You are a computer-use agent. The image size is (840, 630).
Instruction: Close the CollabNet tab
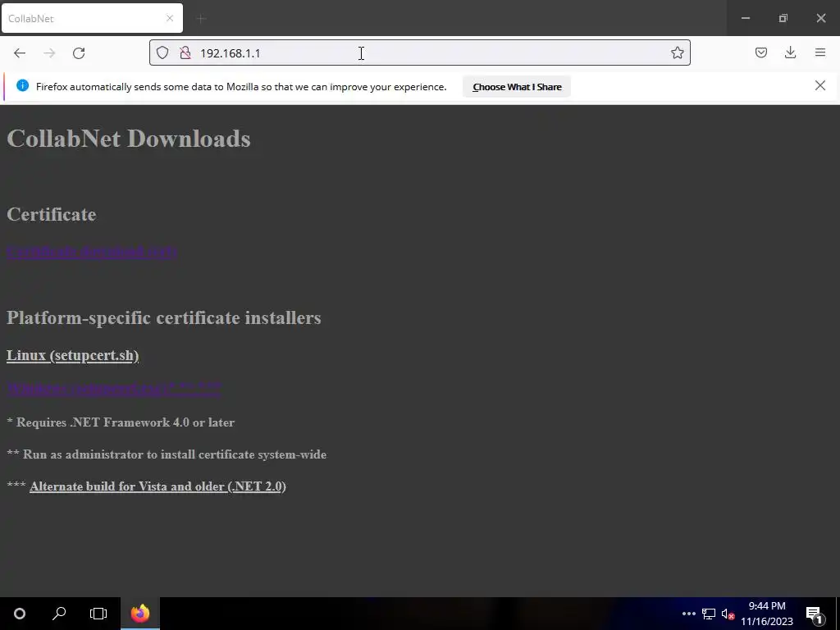(170, 18)
